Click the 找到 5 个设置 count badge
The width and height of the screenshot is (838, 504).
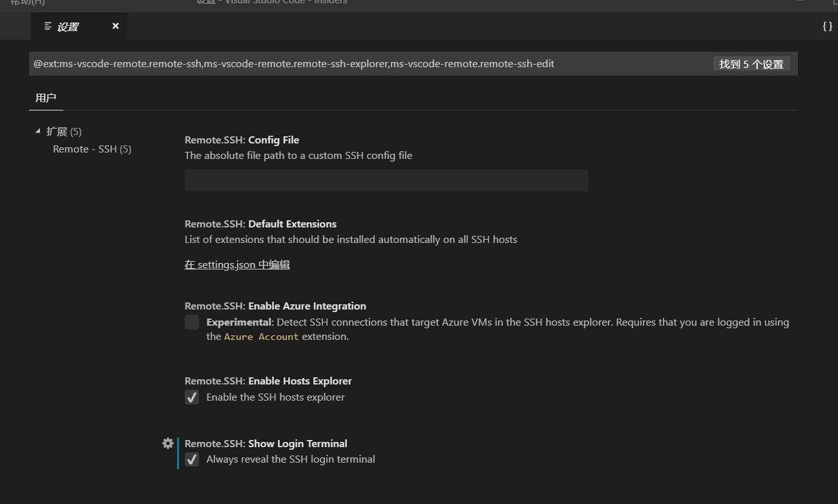pos(751,64)
